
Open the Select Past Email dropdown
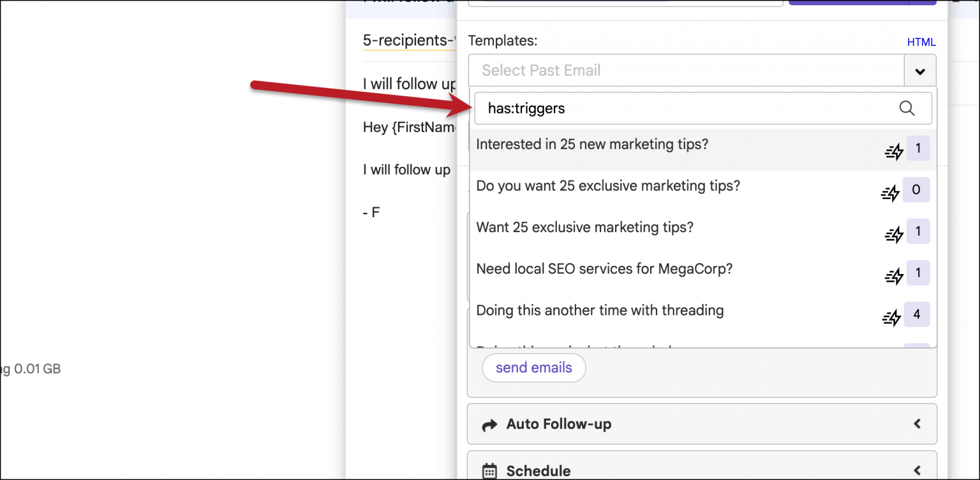pos(920,70)
